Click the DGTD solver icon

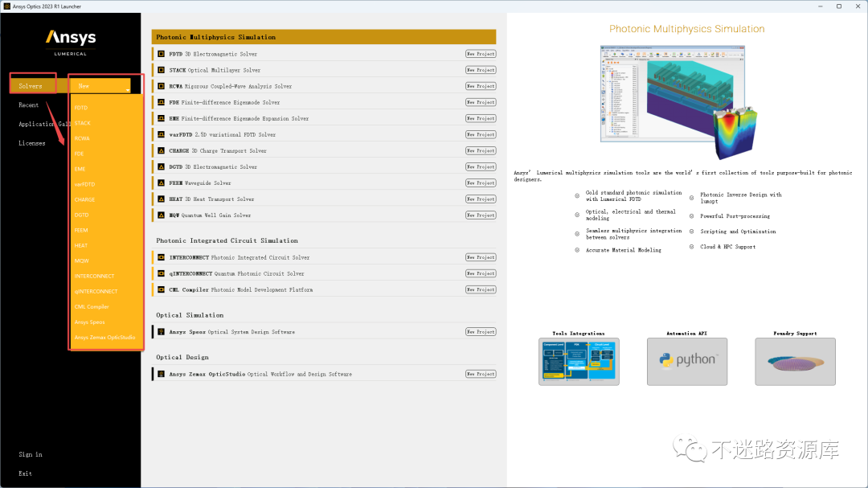[x=161, y=166]
